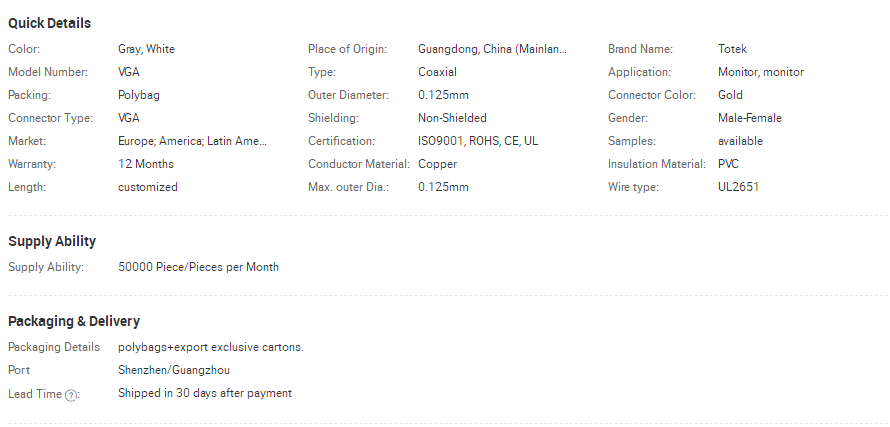The height and width of the screenshot is (427, 890).
Task: Click the Warranty value 12 Months
Action: coord(146,164)
